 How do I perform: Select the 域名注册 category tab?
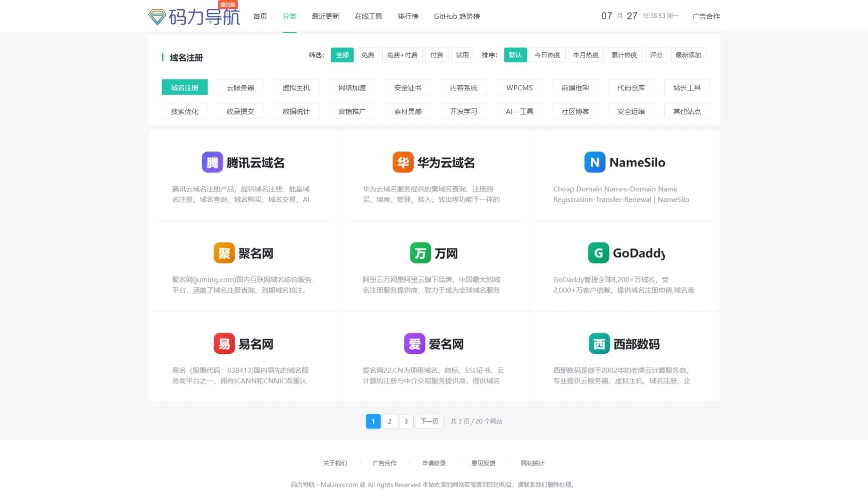(x=185, y=87)
